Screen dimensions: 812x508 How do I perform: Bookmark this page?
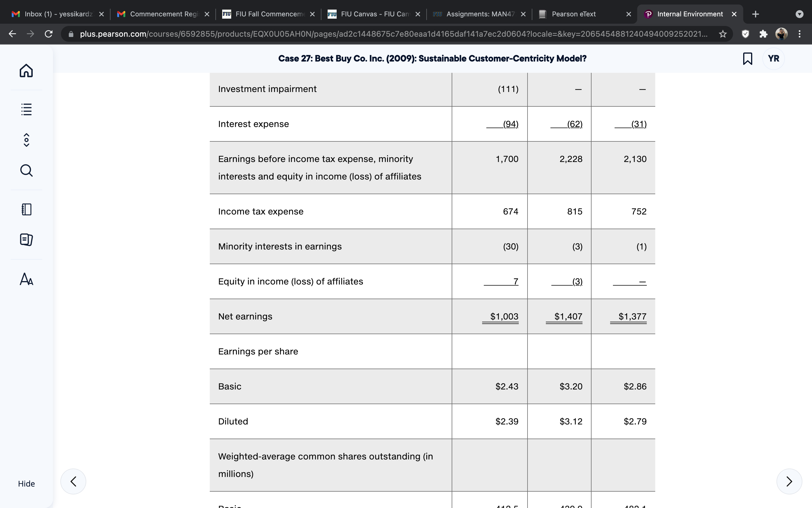tap(748, 58)
